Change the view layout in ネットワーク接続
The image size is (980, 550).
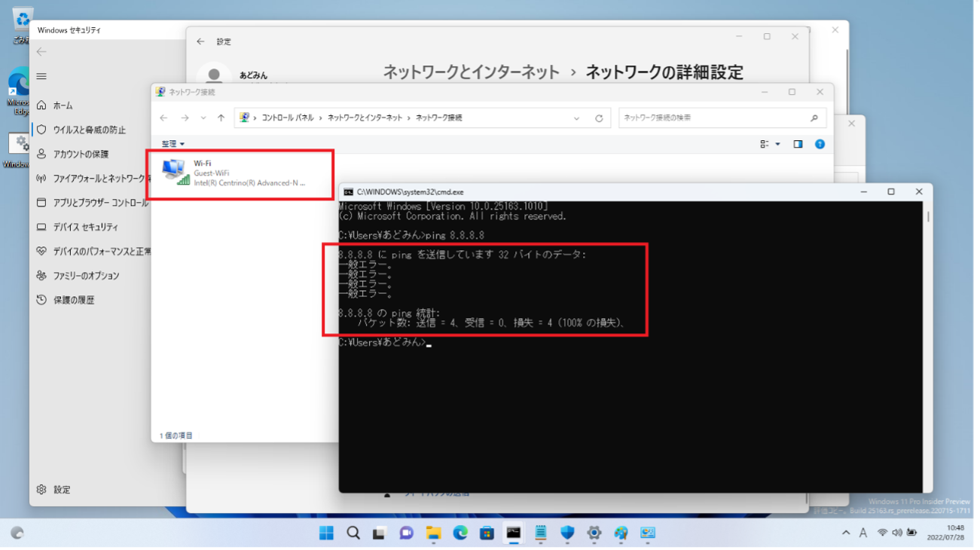click(765, 144)
